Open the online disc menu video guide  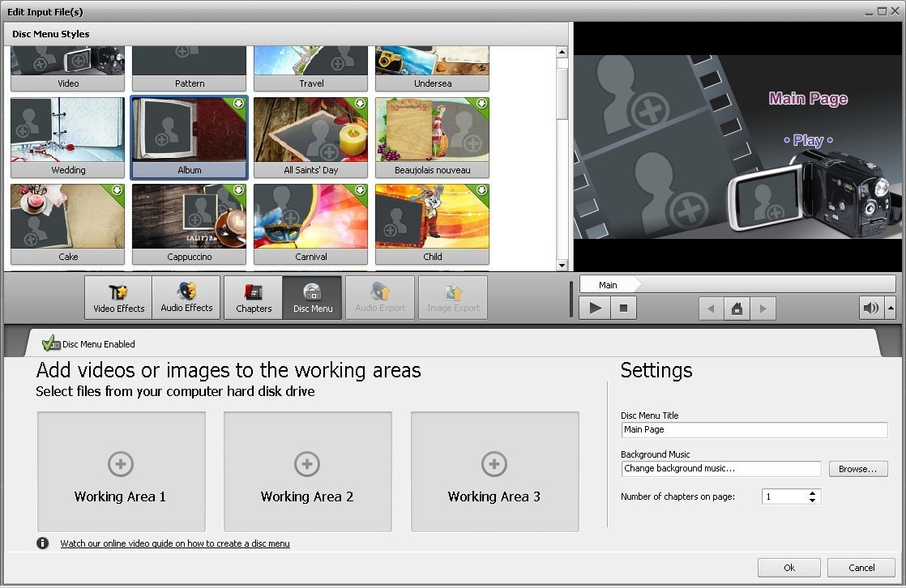coord(173,543)
